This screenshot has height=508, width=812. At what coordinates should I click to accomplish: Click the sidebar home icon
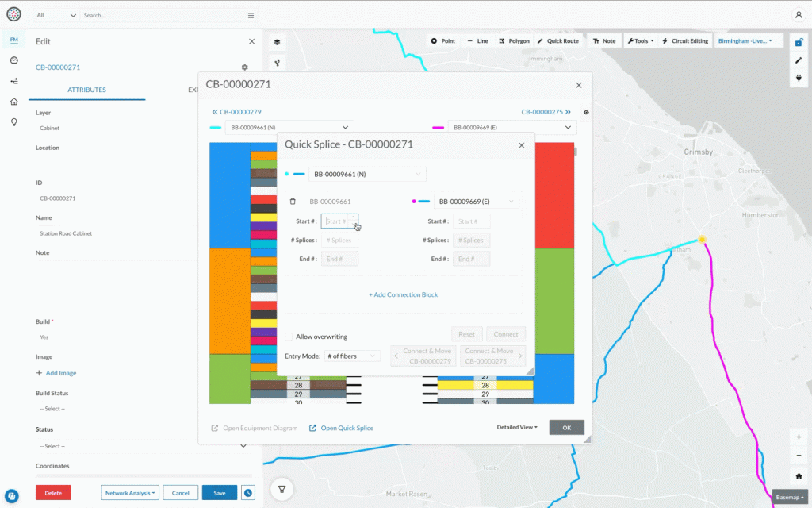[14, 102]
